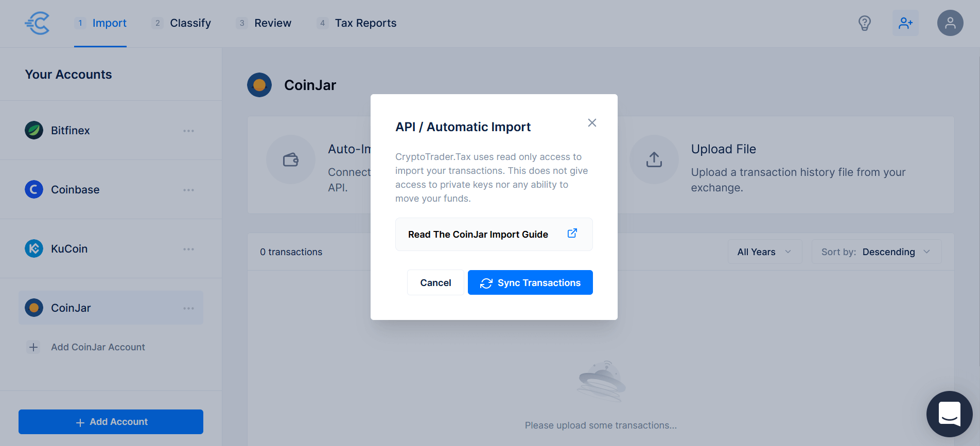Open the Tax Reports step tab
This screenshot has height=446, width=980.
(357, 23)
